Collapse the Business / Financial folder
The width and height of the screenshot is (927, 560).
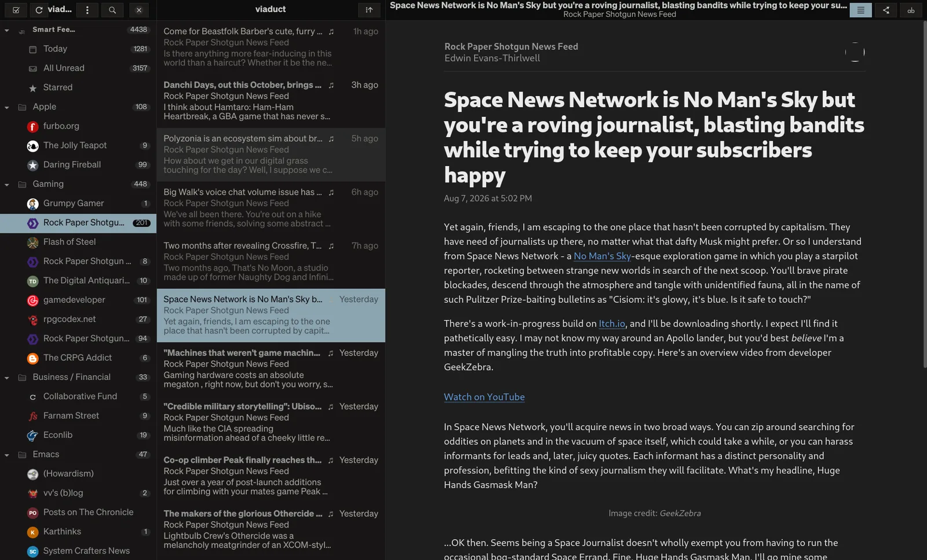coord(7,378)
